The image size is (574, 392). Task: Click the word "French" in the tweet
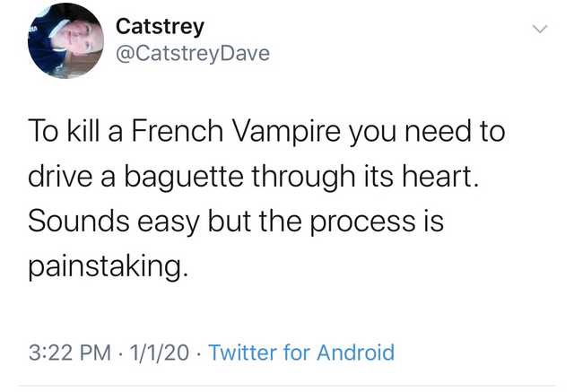tap(178, 131)
